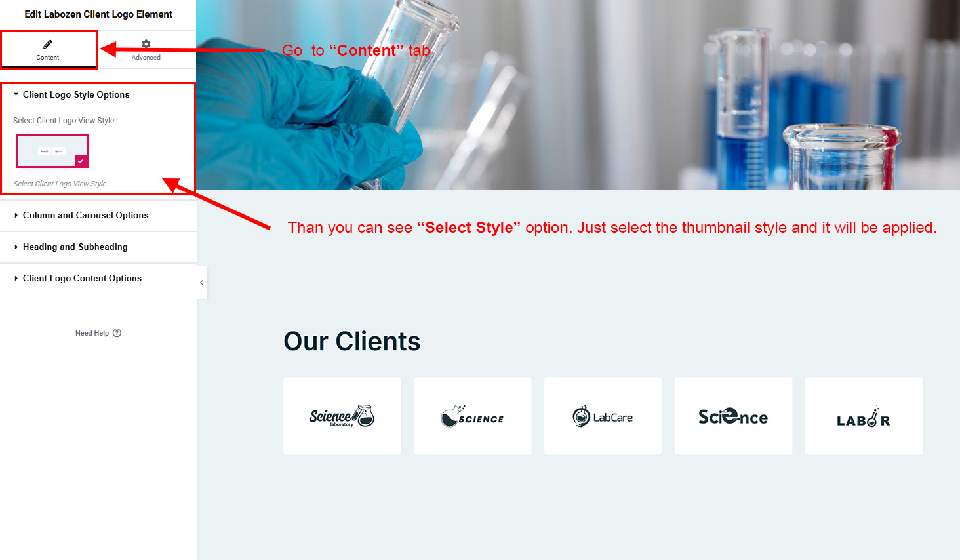
Task: Click the Our Clients heading
Action: click(x=352, y=341)
